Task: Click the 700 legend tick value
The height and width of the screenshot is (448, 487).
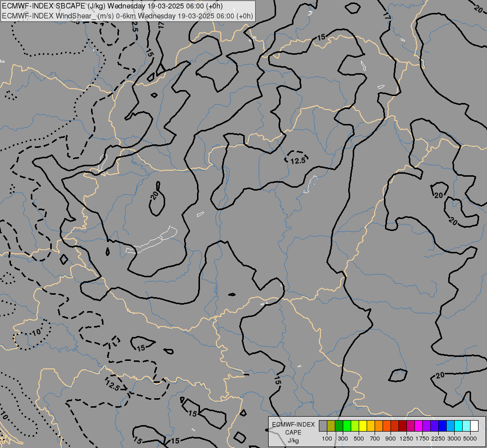Action: pyautogui.click(x=375, y=439)
